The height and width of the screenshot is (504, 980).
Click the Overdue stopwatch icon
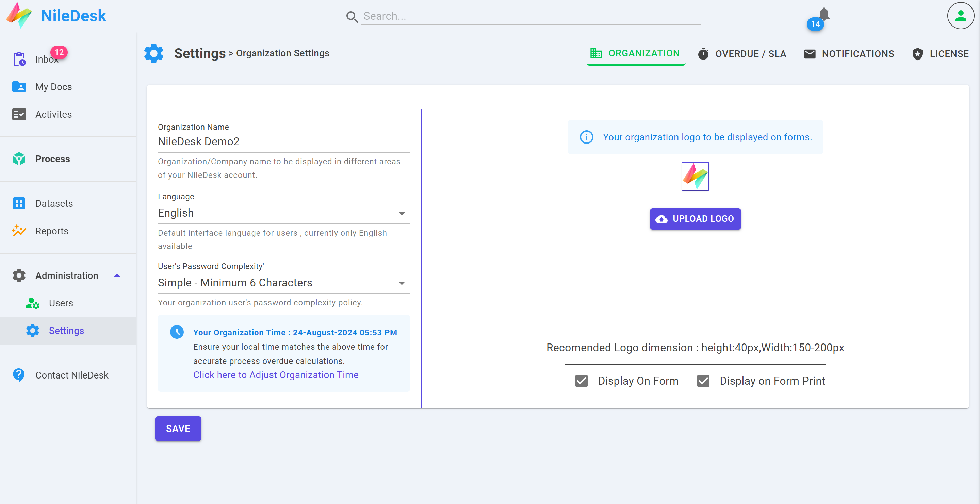(x=703, y=54)
